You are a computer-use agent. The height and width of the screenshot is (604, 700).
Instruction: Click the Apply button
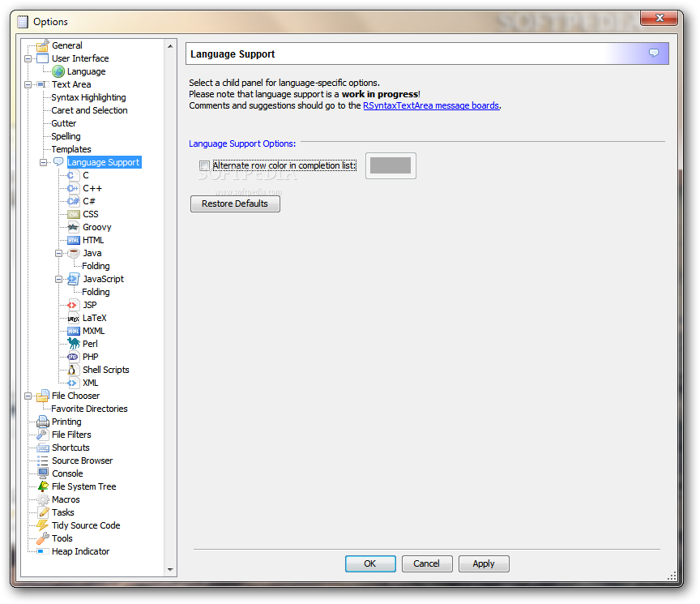[x=484, y=563]
